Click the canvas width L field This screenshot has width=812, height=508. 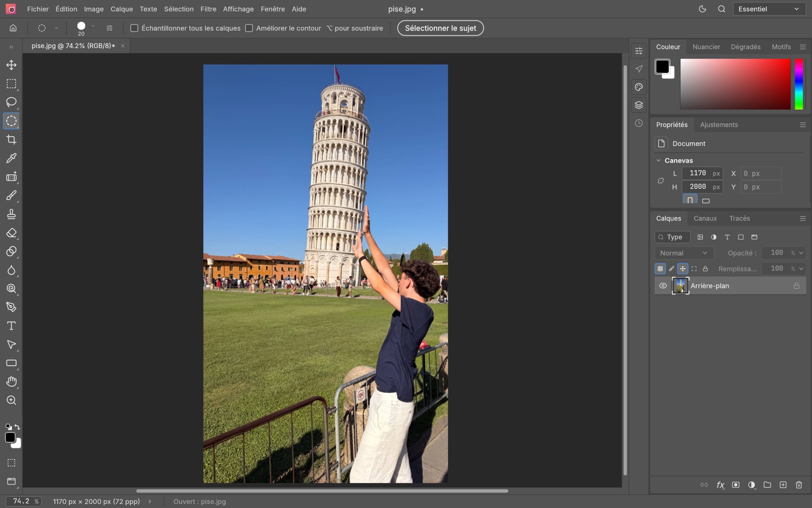click(x=702, y=173)
